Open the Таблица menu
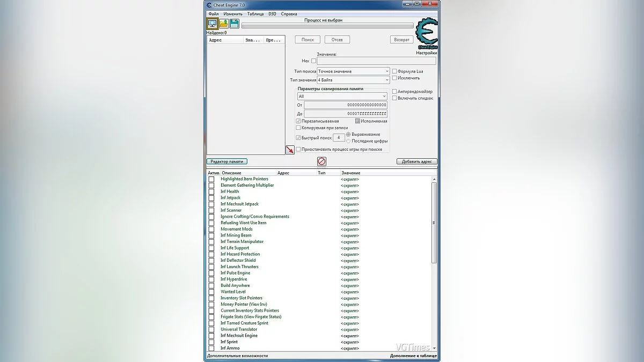This screenshot has width=644, height=362. click(255, 14)
